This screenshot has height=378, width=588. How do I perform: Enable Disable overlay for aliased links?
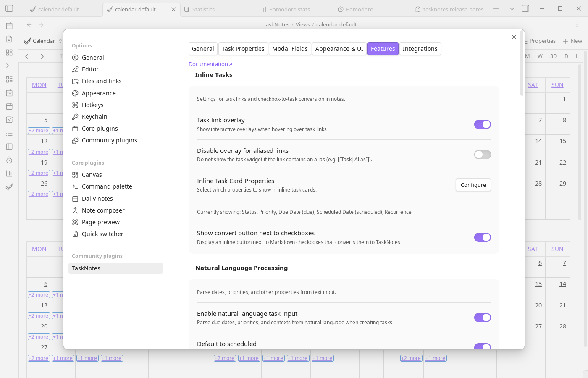[482, 155]
